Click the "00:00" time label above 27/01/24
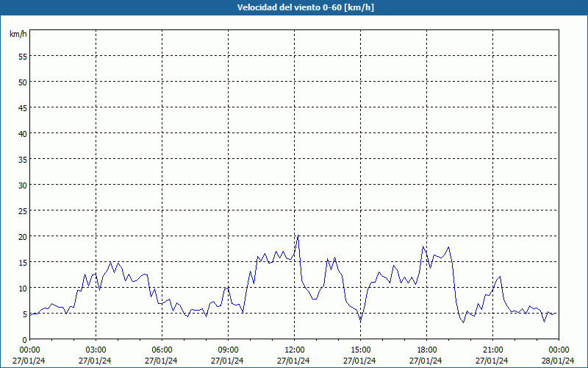 coord(29,350)
